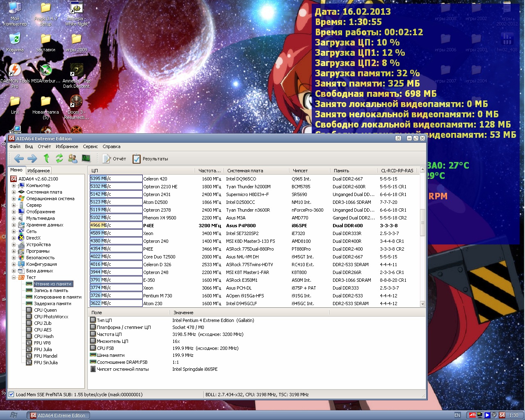Open the Отчёт menu in the menu bar
Screen dimensions: 525x420
tap(44, 146)
